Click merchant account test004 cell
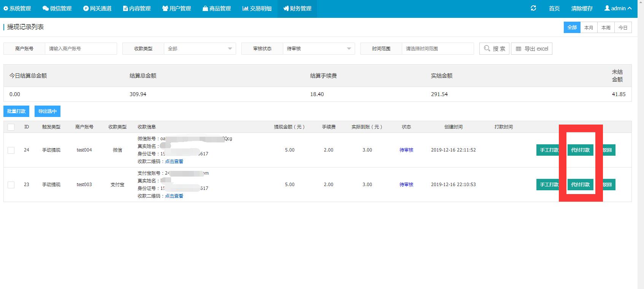The height and width of the screenshot is (289, 644). coord(84,150)
